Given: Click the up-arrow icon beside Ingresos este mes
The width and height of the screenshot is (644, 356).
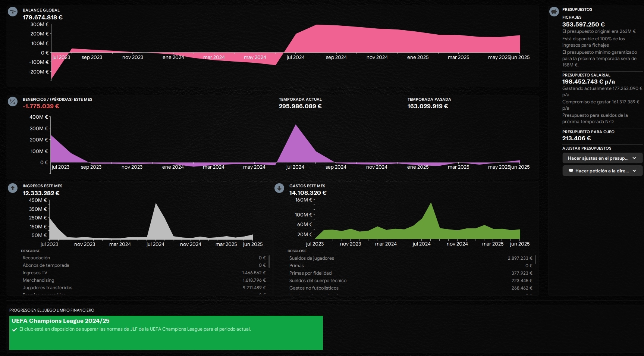Looking at the screenshot, I should click(13, 188).
